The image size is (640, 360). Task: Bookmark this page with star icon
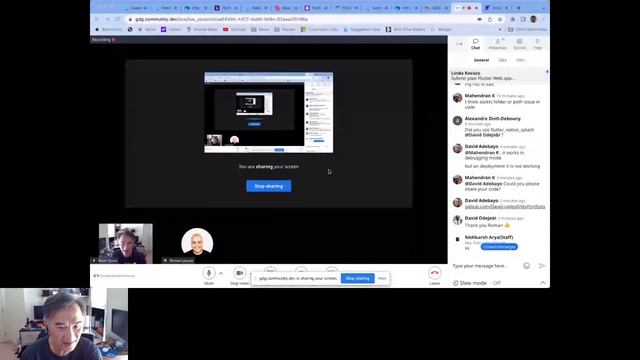click(500, 19)
